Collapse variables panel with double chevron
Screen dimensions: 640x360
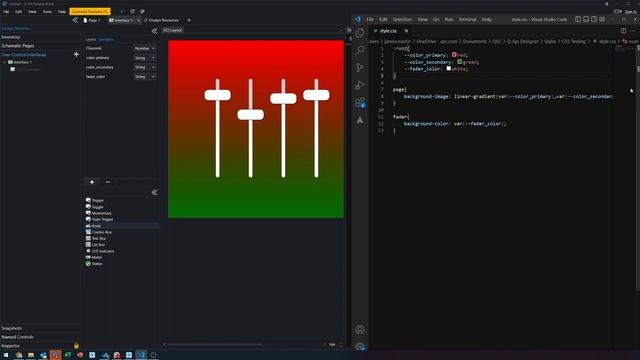pyautogui.click(x=154, y=31)
